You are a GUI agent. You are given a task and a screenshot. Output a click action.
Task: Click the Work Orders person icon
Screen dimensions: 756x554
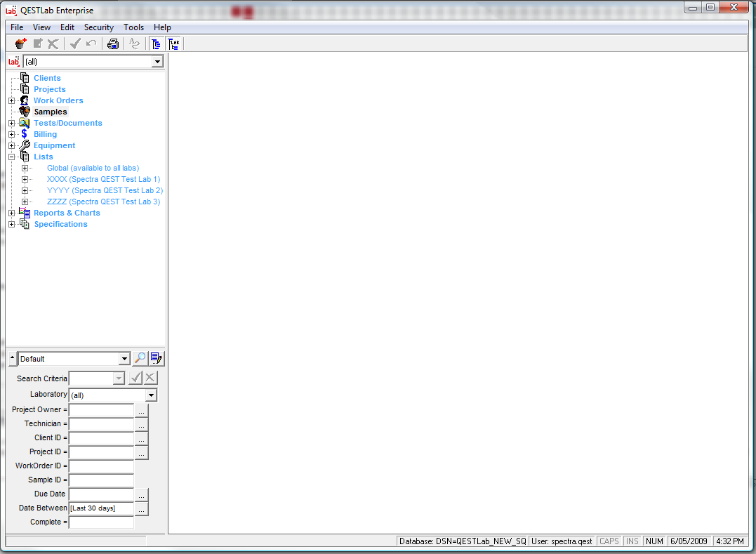[x=25, y=100]
